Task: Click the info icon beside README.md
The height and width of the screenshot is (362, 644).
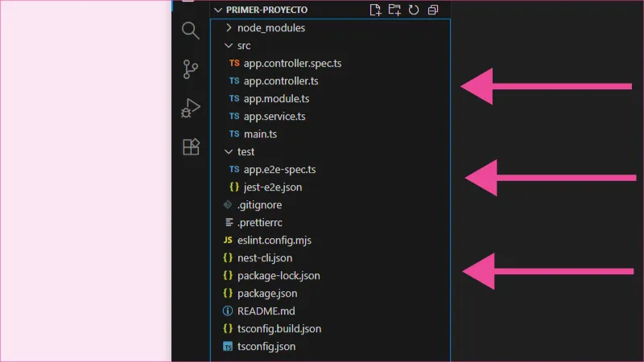Action: click(228, 311)
